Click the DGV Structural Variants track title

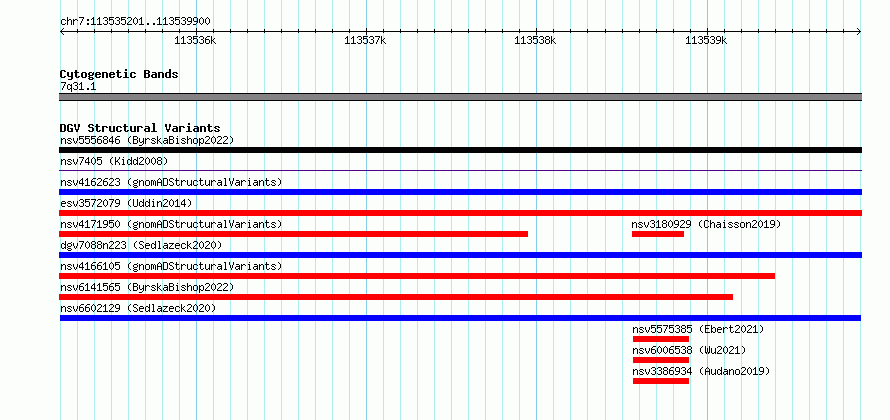click(x=140, y=128)
